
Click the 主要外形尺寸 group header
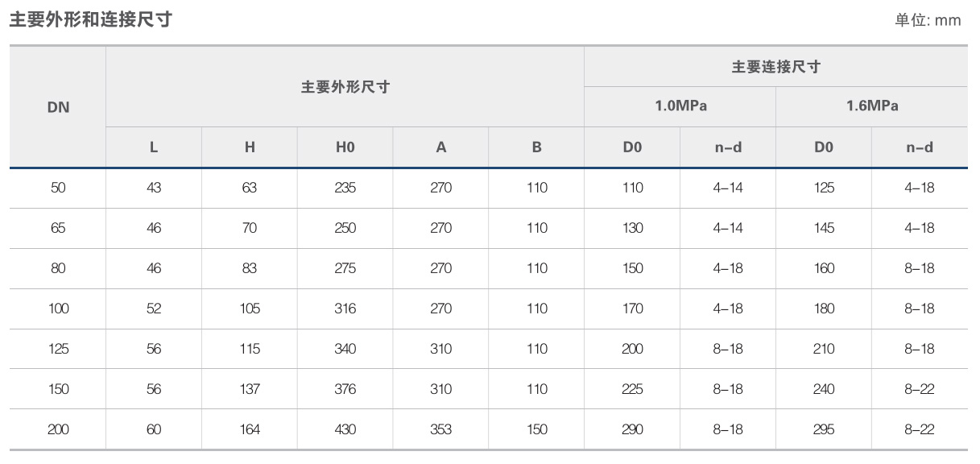pyautogui.click(x=345, y=87)
